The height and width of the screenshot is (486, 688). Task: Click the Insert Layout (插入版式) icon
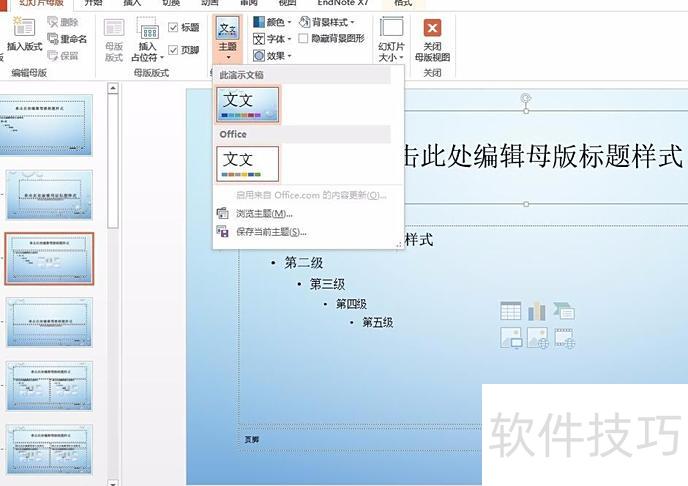tap(24, 27)
